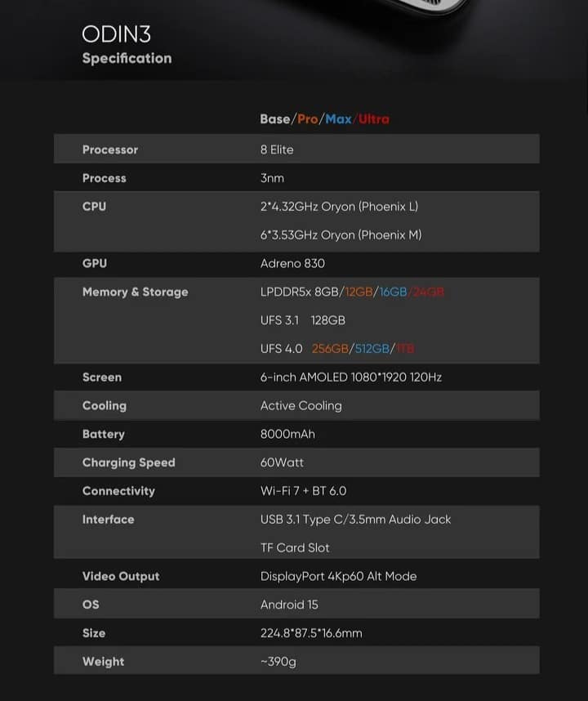The image size is (588, 701).
Task: Click the 8 Elite processor value
Action: [277, 150]
